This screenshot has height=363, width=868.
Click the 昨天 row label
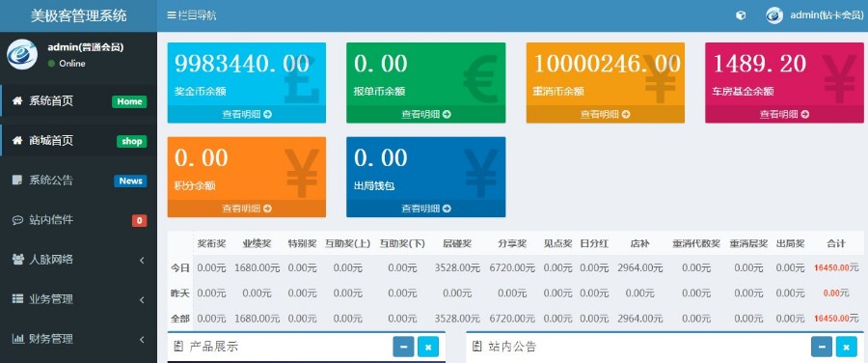[180, 293]
